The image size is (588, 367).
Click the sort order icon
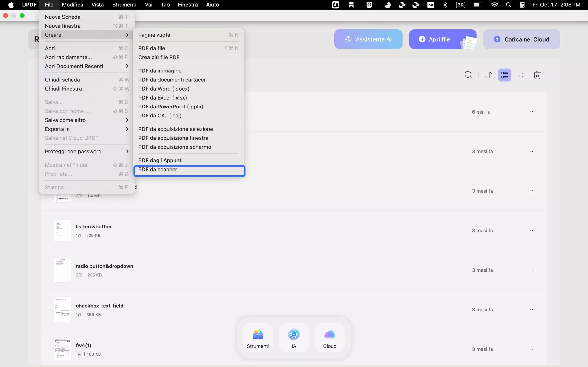pos(488,75)
